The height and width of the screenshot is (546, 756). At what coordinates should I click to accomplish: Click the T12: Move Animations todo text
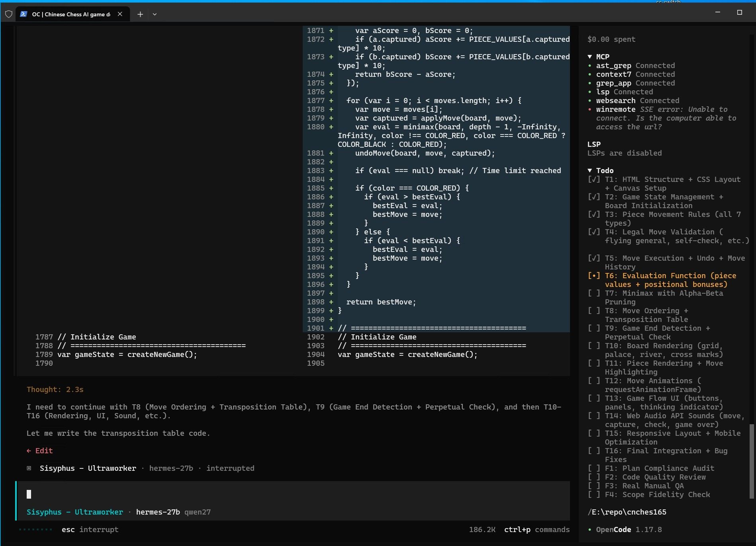[653, 385]
